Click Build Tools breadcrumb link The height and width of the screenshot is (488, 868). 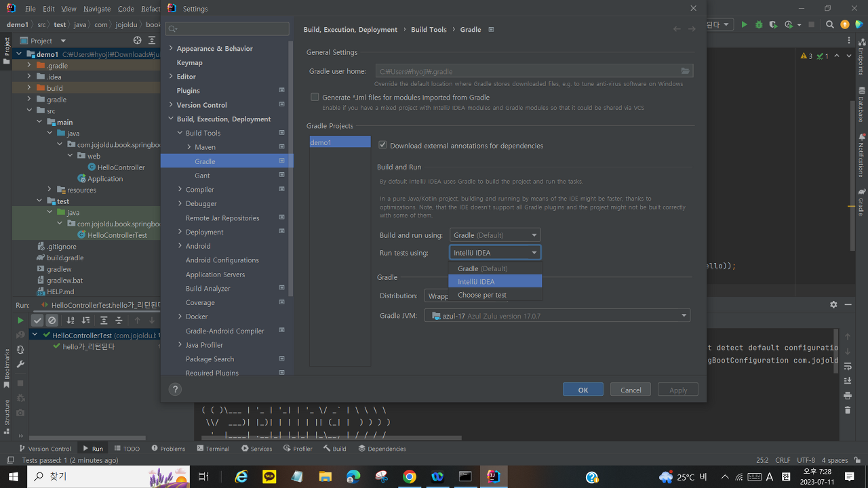click(x=429, y=30)
